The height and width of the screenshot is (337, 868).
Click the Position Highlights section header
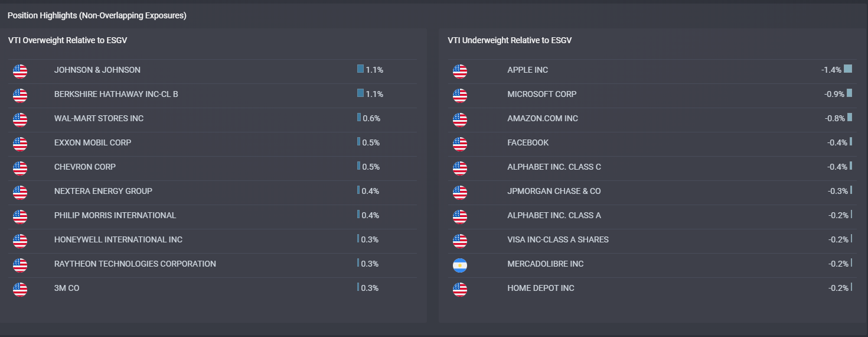click(97, 15)
